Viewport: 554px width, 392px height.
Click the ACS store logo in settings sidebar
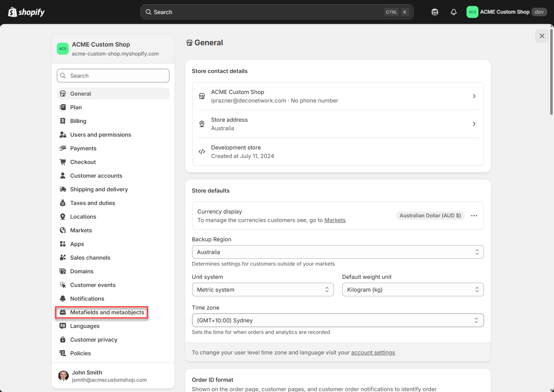[63, 49]
